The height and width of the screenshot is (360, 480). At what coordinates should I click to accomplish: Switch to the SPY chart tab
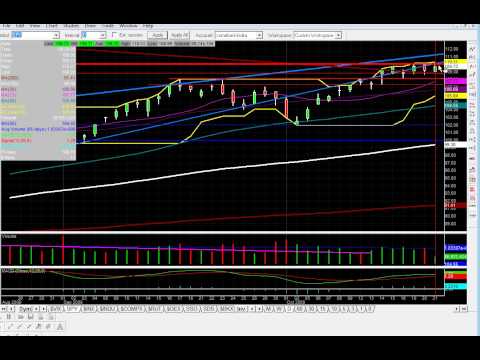tap(72, 309)
